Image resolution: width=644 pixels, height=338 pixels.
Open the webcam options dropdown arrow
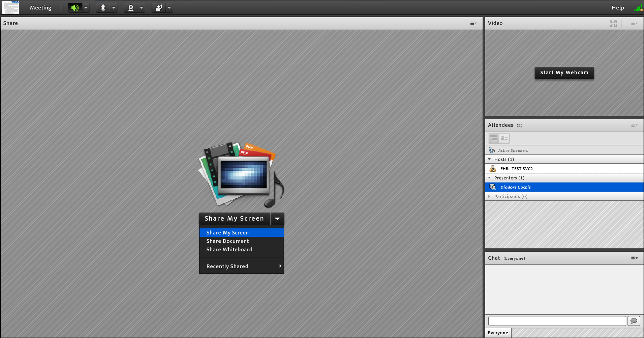click(142, 7)
